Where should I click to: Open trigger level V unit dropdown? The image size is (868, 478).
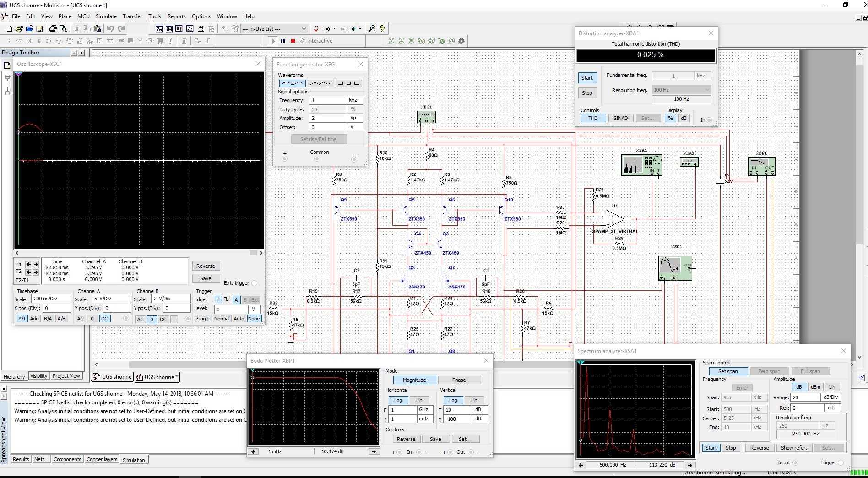coord(255,309)
